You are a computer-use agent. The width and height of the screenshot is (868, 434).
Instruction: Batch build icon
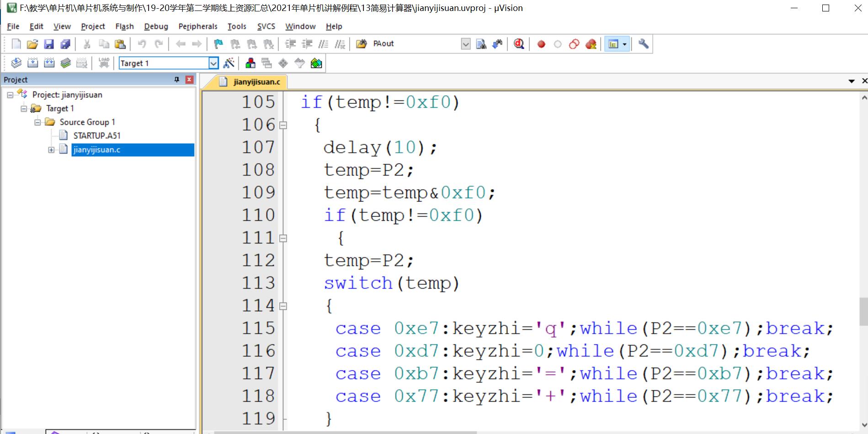[x=66, y=63]
